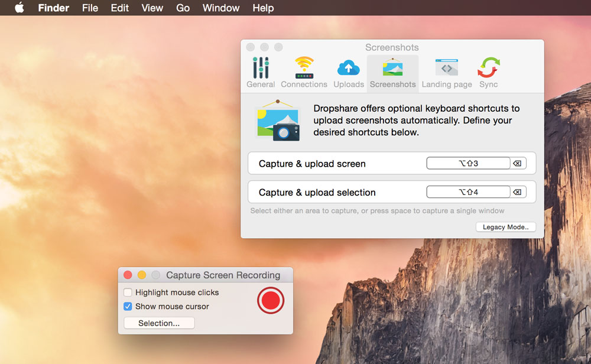Image resolution: width=591 pixels, height=364 pixels.
Task: Open the Finder menu
Action: (54, 8)
